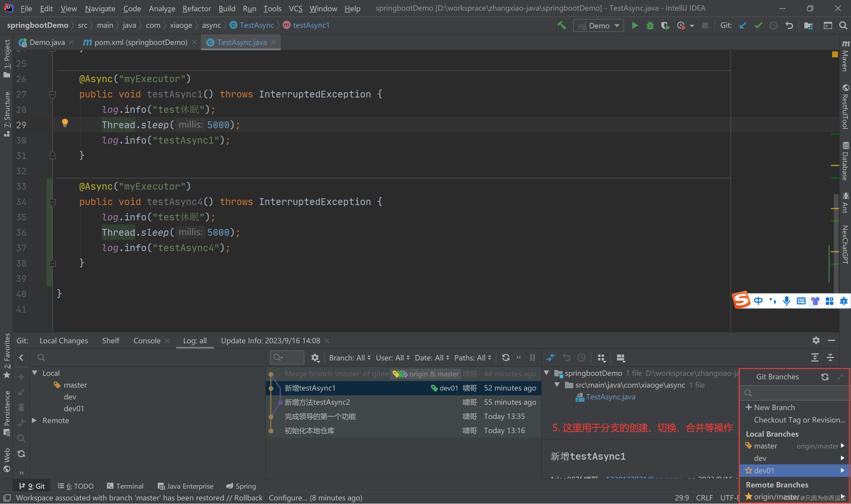Toggle Group By option in changes panel
Screen dimensions: 851x504
pos(601,358)
